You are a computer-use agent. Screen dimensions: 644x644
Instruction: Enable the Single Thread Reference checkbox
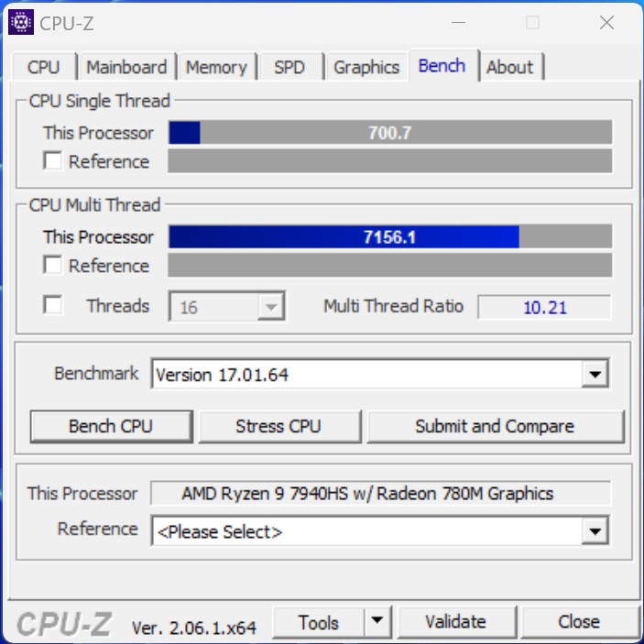point(52,160)
